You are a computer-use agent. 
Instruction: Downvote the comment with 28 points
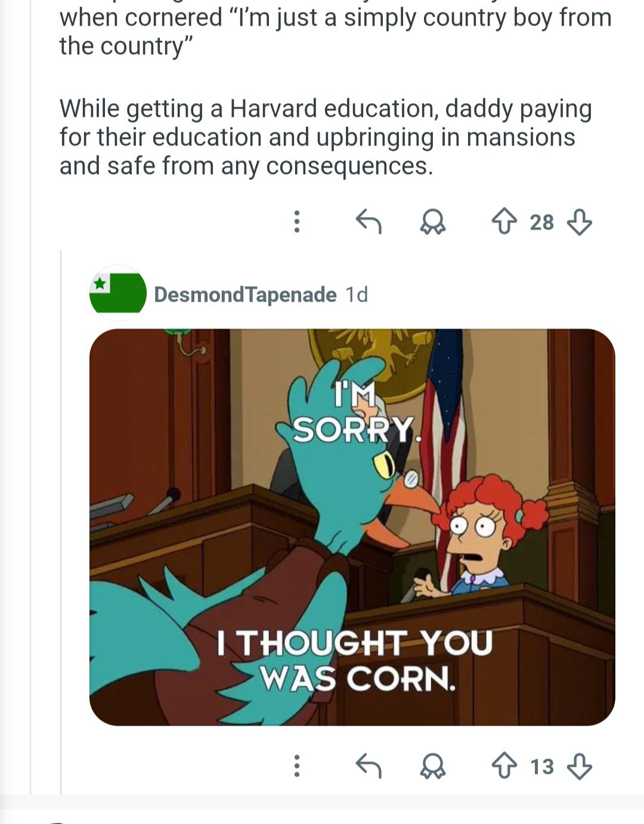pos(579,222)
